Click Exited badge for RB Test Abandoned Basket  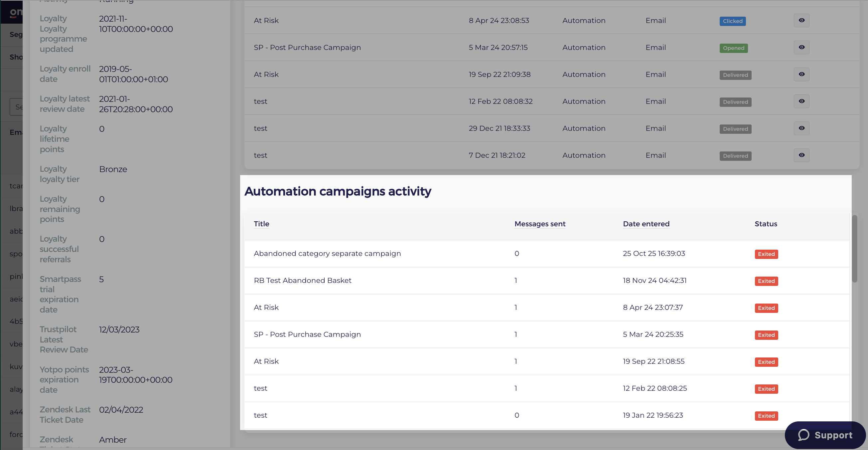[x=766, y=281]
